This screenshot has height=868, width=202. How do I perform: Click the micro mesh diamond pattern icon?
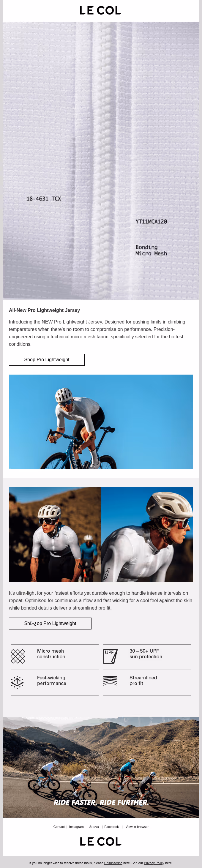[x=18, y=656]
